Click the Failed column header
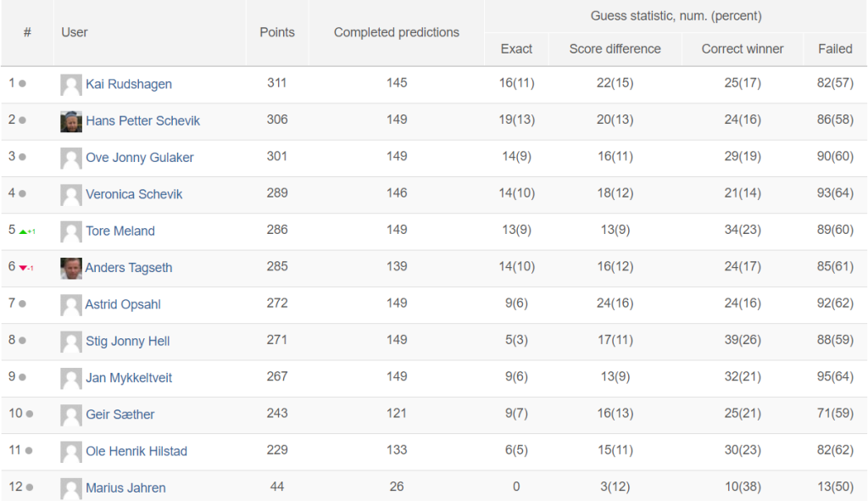This screenshot has width=868, height=501. 835,48
